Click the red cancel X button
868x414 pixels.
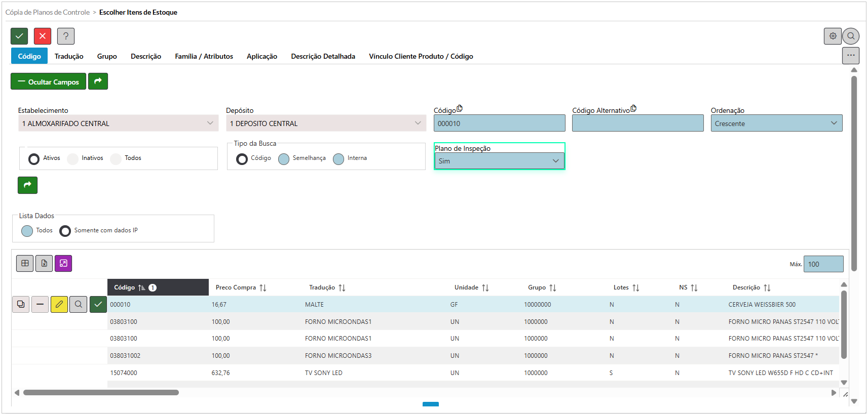(x=43, y=36)
